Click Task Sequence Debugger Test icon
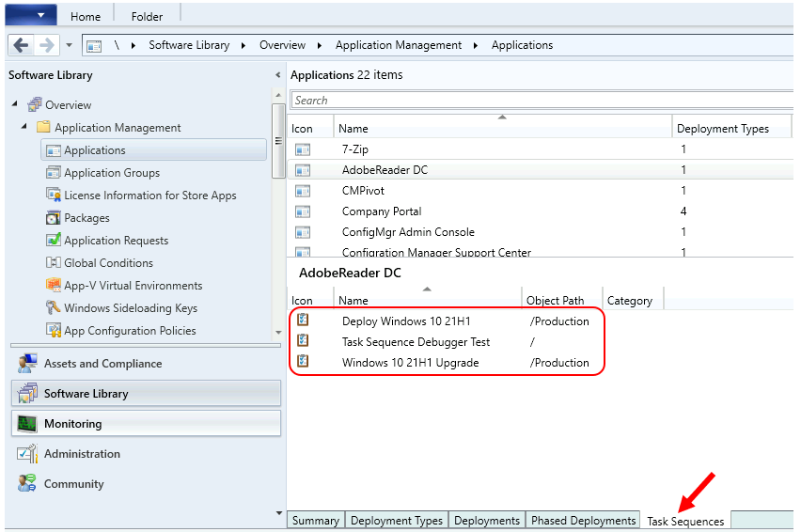 [x=303, y=340]
